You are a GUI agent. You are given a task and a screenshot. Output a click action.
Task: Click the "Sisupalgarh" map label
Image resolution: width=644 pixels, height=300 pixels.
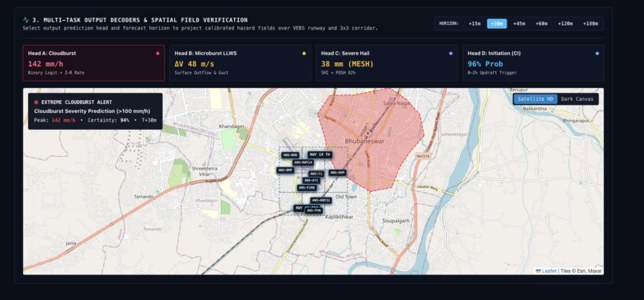(x=396, y=221)
